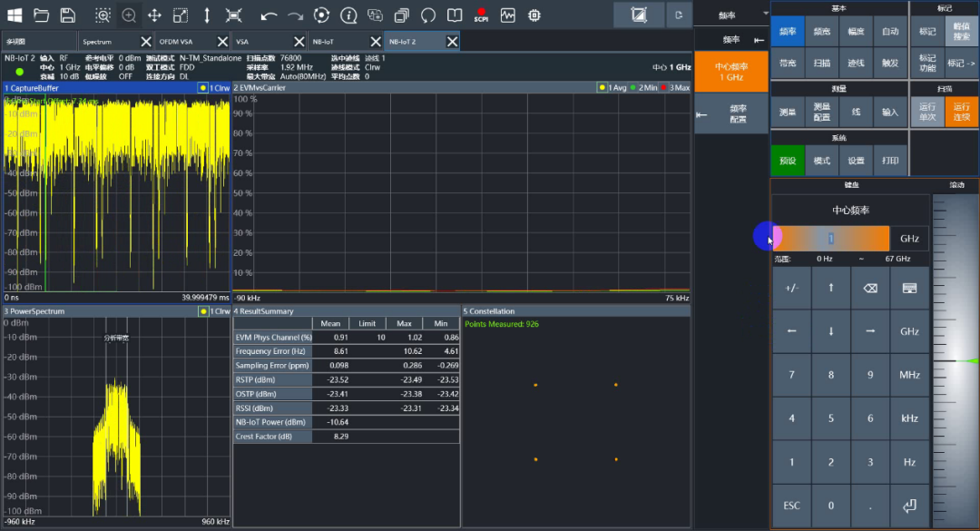Image resolution: width=980 pixels, height=531 pixels.
Task: Click the undo arrow icon
Action: (x=269, y=15)
